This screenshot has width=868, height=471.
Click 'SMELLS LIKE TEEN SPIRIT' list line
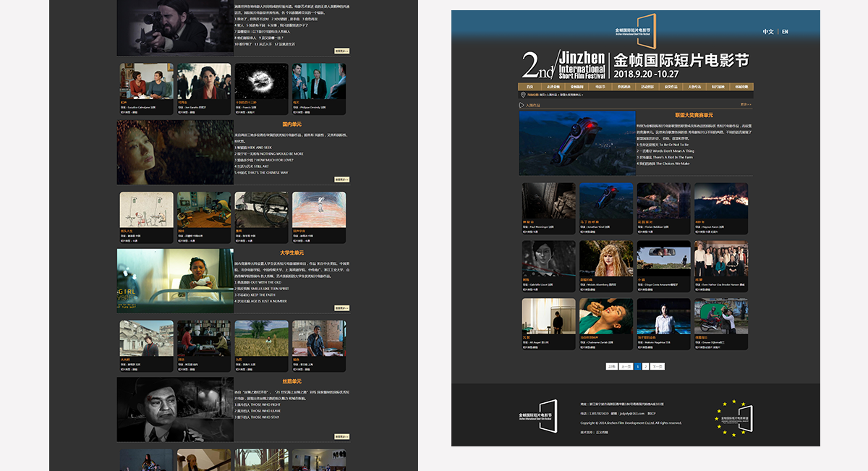(263, 289)
